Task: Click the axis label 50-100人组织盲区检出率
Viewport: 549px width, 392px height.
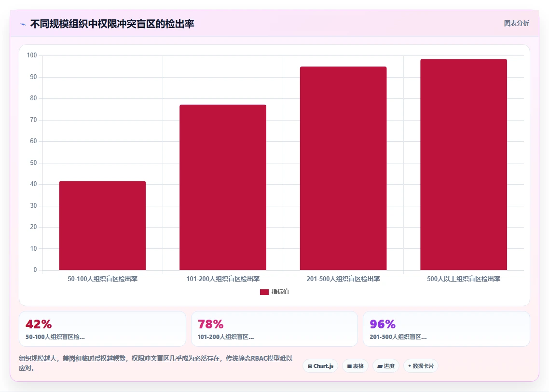Action: 103,279
